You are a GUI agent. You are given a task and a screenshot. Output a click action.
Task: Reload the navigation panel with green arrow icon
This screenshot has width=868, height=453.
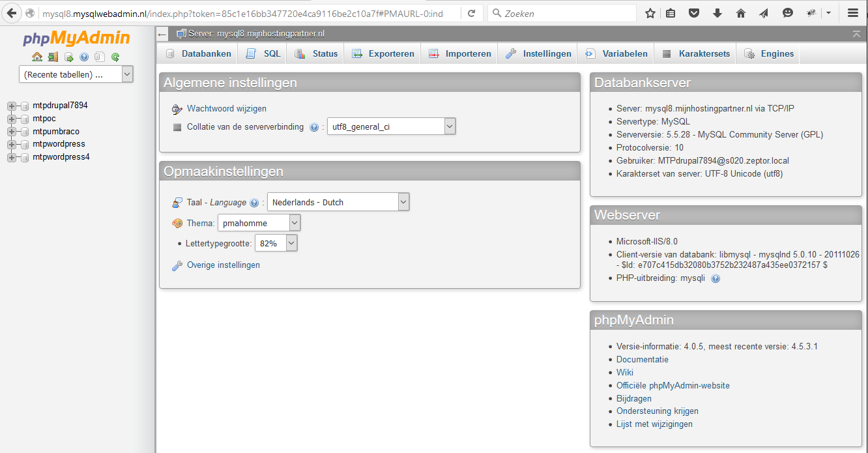pyautogui.click(x=115, y=57)
